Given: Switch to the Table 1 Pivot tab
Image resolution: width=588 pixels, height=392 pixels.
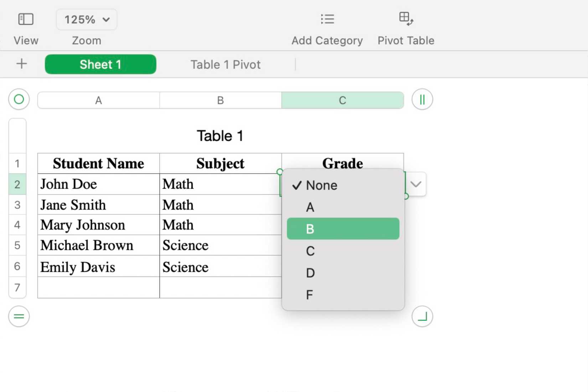Looking at the screenshot, I should coord(225,65).
